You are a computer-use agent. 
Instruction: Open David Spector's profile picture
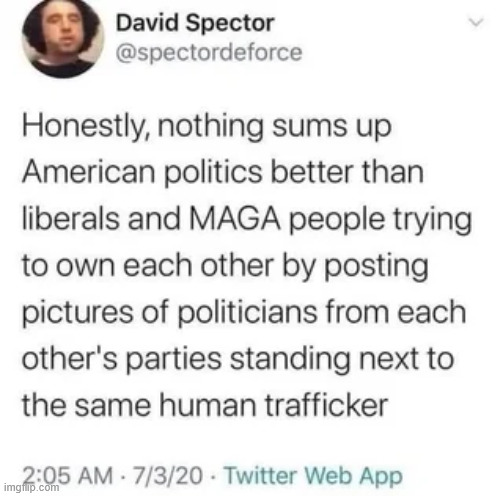[x=63, y=38]
